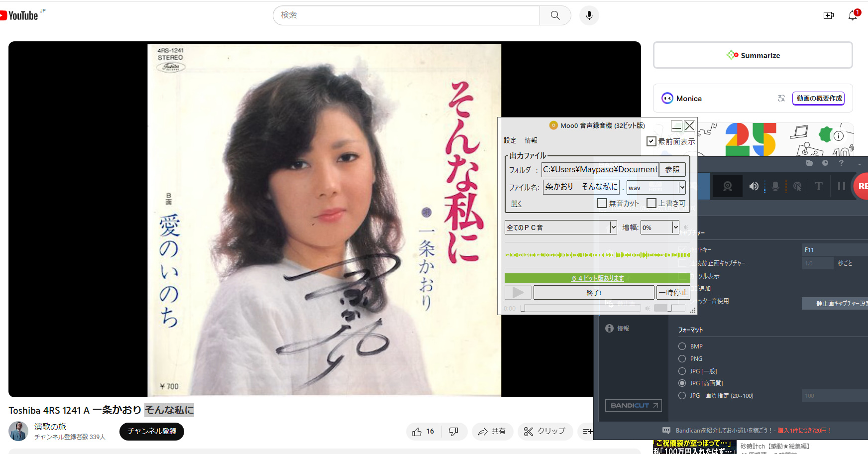The height and width of the screenshot is (454, 868).
Task: Select JPG [高画質] format radio button
Action: tap(682, 383)
